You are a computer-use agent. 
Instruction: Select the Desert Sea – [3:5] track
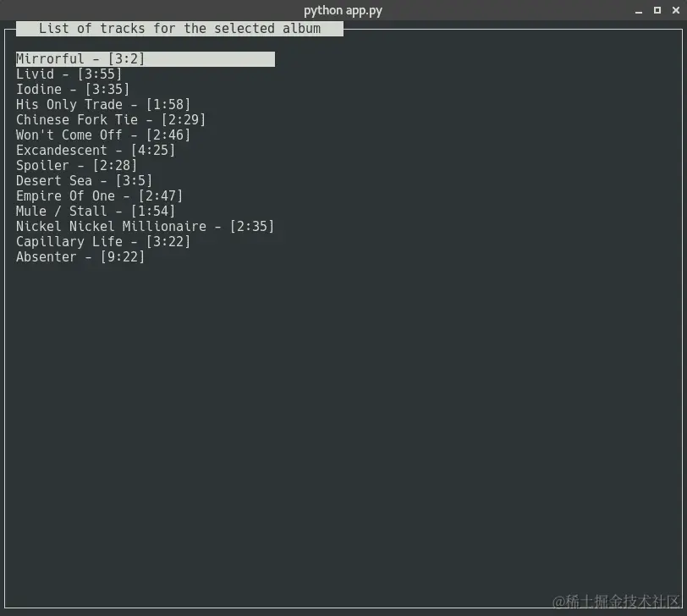84,180
